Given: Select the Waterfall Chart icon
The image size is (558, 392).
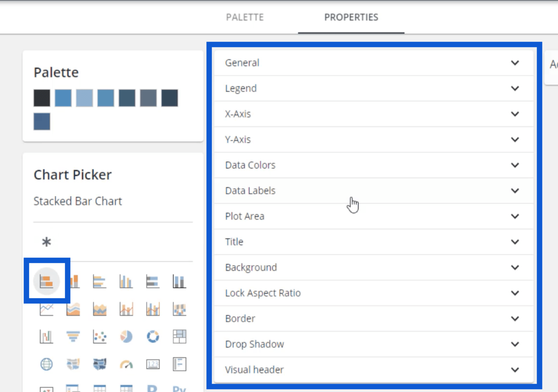Looking at the screenshot, I should click(46, 337).
